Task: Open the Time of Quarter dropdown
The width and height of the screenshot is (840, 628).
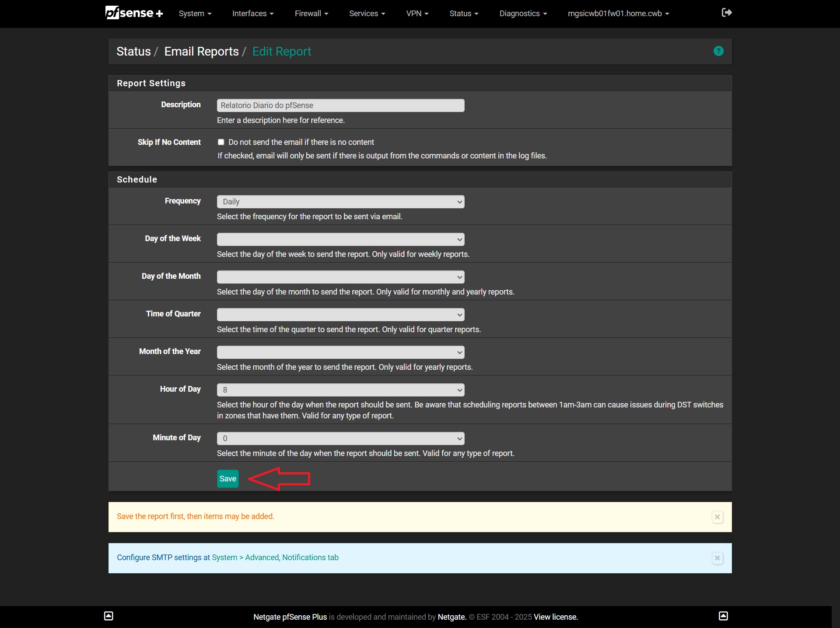Action: pyautogui.click(x=340, y=315)
